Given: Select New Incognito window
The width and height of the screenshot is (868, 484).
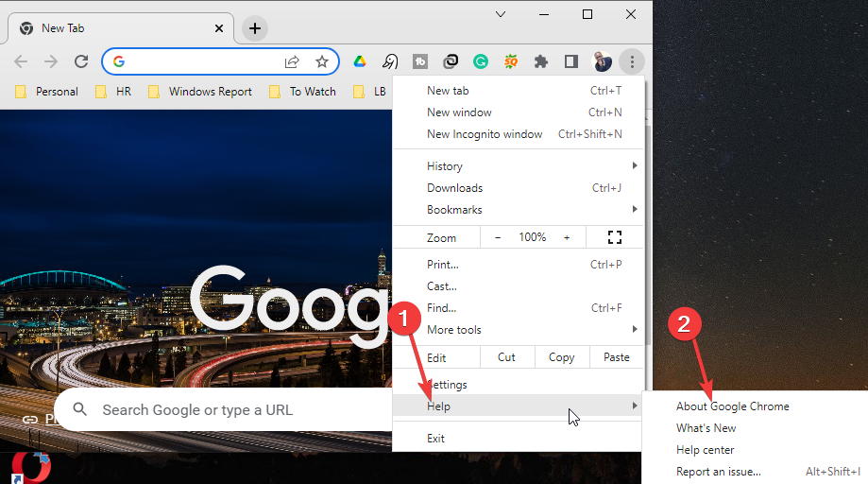Looking at the screenshot, I should tap(519, 134).
